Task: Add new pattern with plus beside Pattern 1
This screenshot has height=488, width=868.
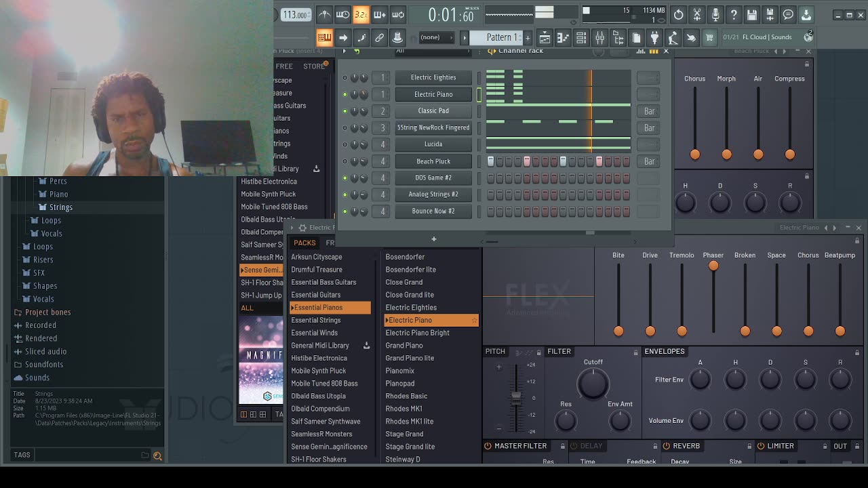Action: (528, 37)
